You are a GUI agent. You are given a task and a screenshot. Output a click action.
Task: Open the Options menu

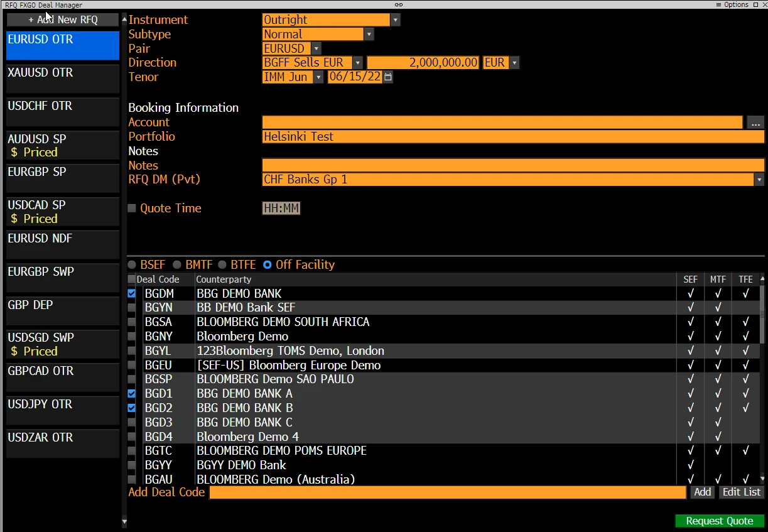pos(732,4)
